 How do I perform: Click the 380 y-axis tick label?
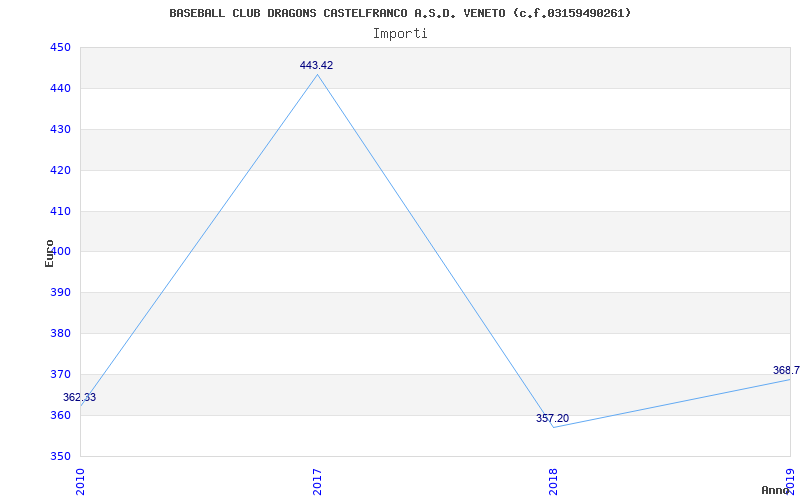coord(60,334)
